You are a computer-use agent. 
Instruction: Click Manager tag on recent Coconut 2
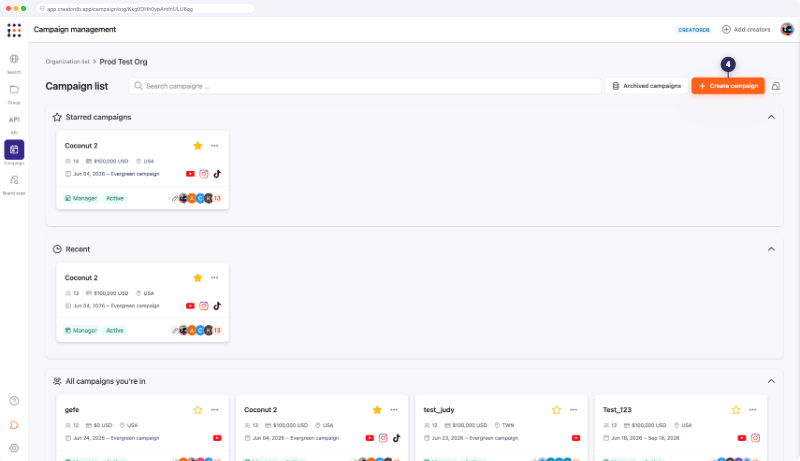[81, 330]
